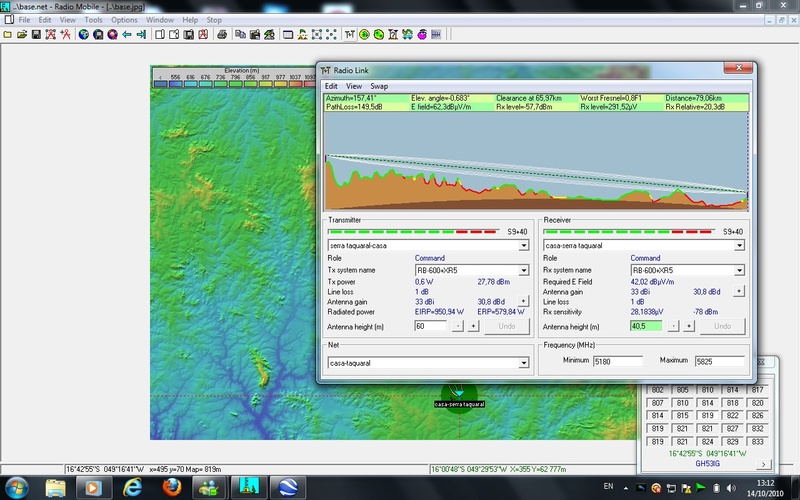Click the globe map properties toolbar icon

[x=84, y=34]
